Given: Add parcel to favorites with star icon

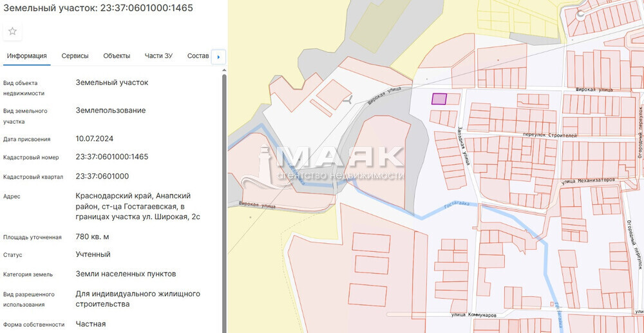Looking at the screenshot, I should coord(12,31).
